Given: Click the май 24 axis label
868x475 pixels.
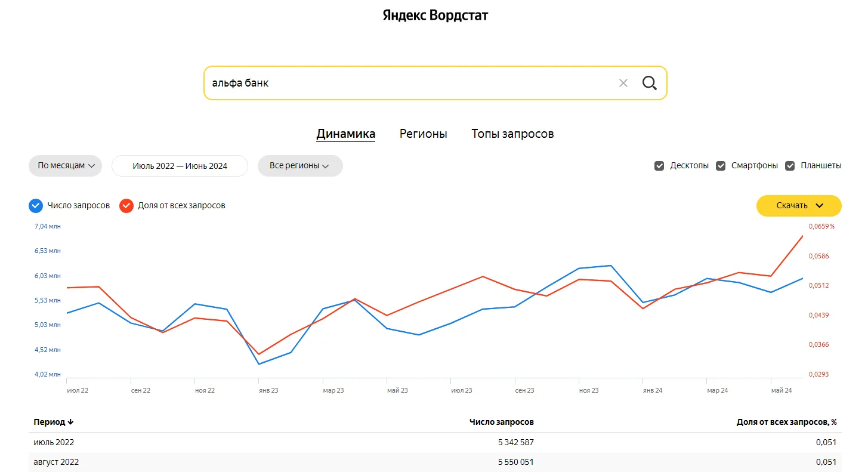Looking at the screenshot, I should [781, 390].
